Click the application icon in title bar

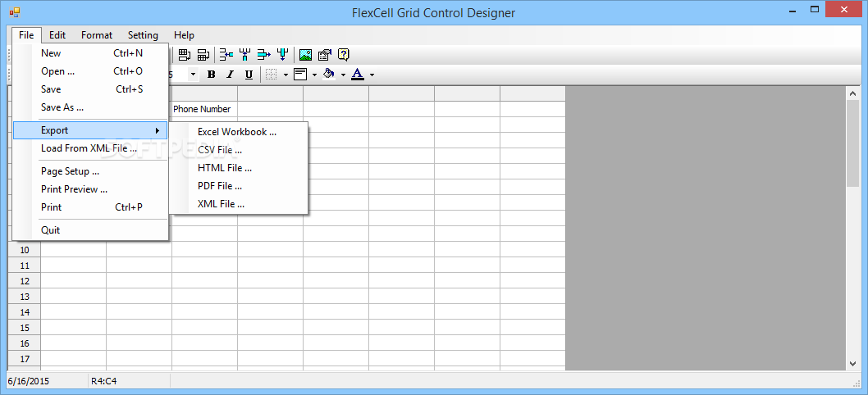click(x=14, y=11)
